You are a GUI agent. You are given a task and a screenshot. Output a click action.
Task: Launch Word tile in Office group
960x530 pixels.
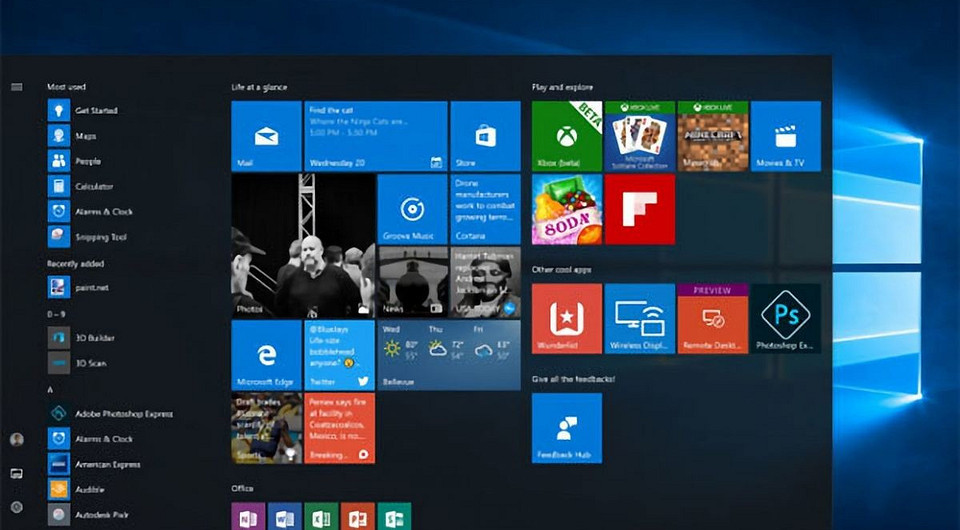pos(285,516)
